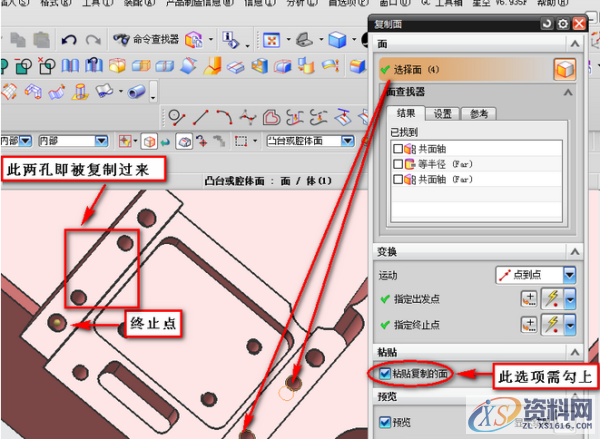Click the Trim Body yellow bent solid icon

(x=213, y=65)
